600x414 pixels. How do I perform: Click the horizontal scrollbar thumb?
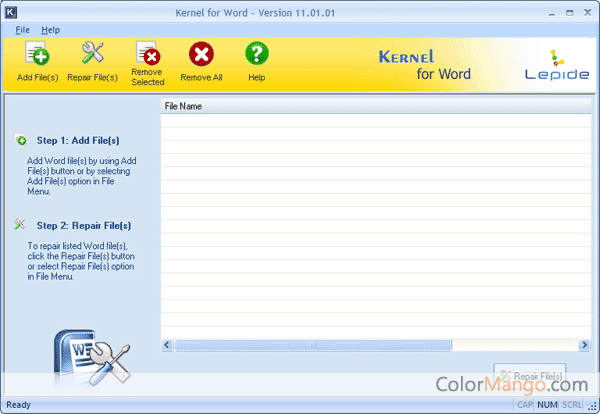point(313,345)
